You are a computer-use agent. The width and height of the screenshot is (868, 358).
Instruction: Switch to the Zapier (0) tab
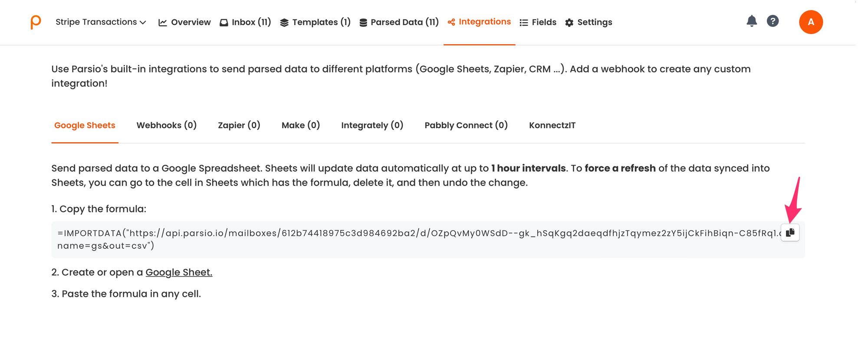pos(239,125)
